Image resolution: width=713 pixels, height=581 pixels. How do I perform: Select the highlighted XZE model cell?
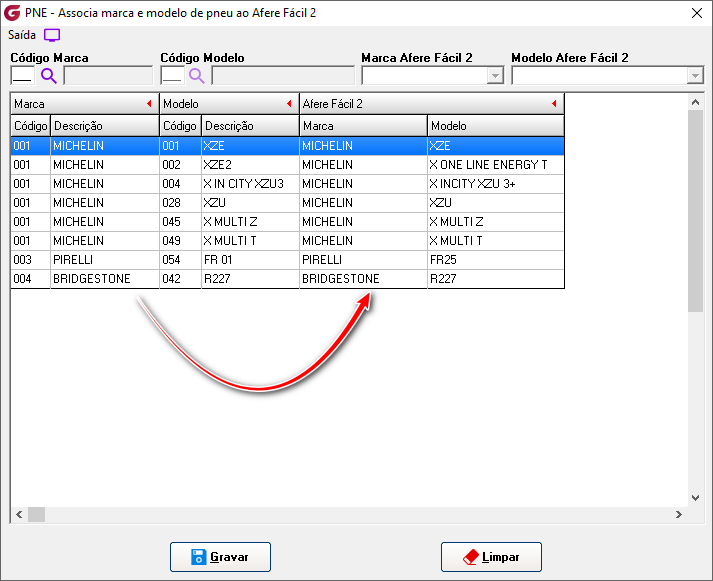pyautogui.click(x=250, y=146)
